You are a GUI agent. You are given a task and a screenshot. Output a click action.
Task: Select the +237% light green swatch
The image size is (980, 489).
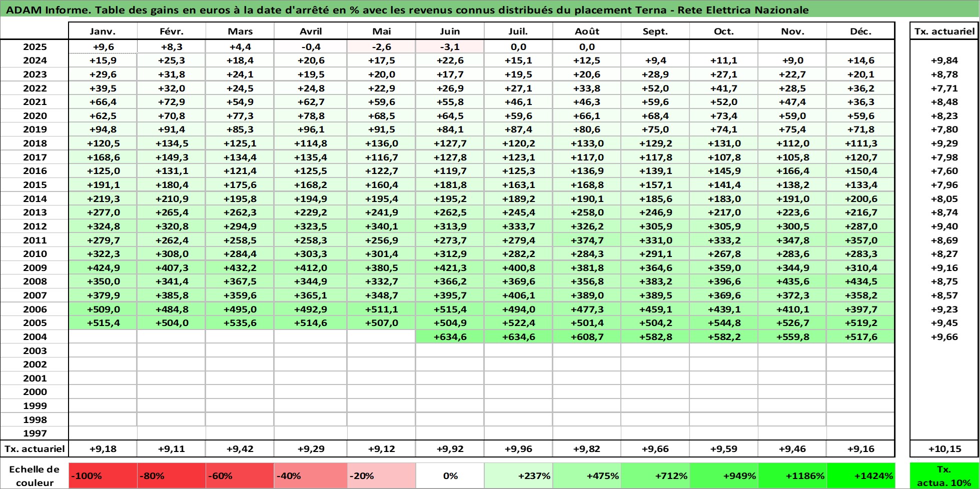(x=518, y=476)
